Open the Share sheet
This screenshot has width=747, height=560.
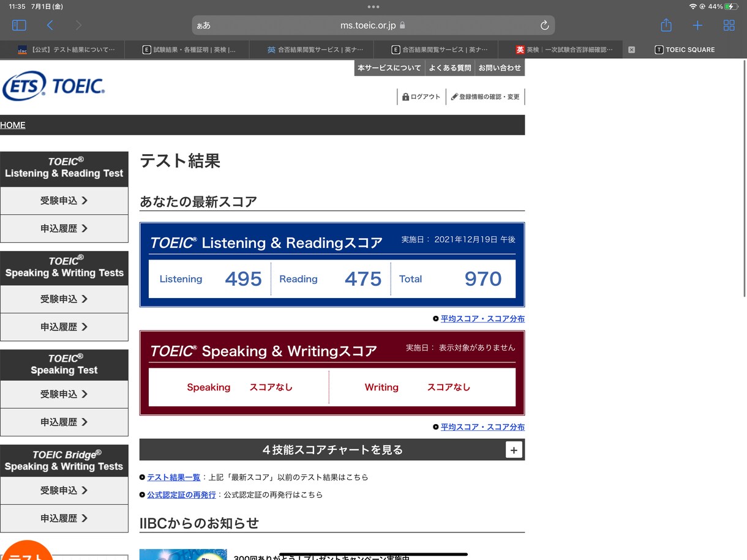(x=666, y=25)
